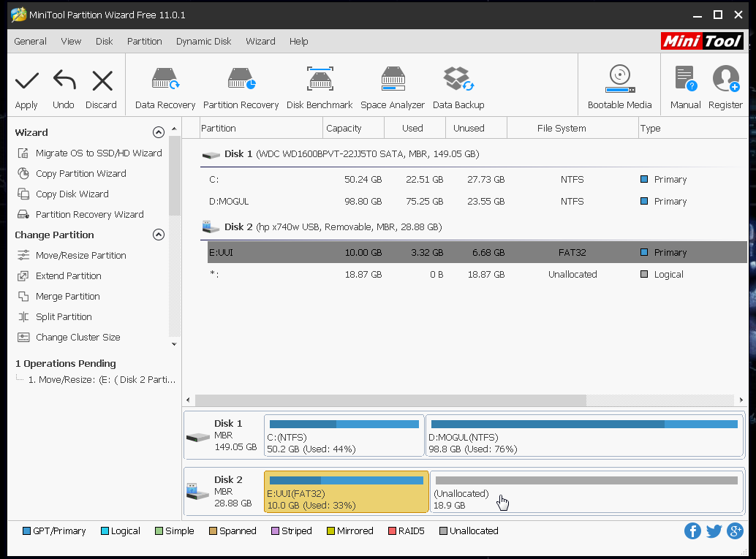Select Disk 2 USB icon in disk map
Screen dimensions: 756x559
[x=197, y=492]
